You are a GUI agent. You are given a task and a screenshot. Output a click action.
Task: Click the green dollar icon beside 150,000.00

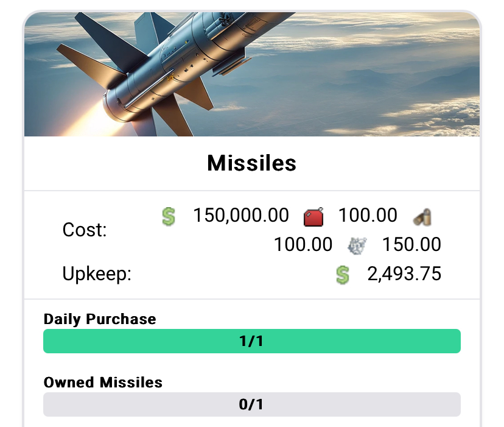pos(169,217)
